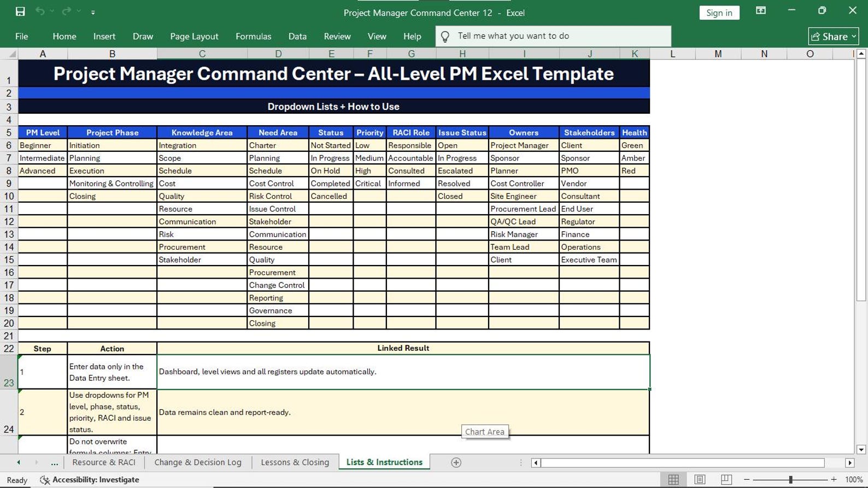
Task: Click zoom out minus button
Action: click(x=747, y=479)
